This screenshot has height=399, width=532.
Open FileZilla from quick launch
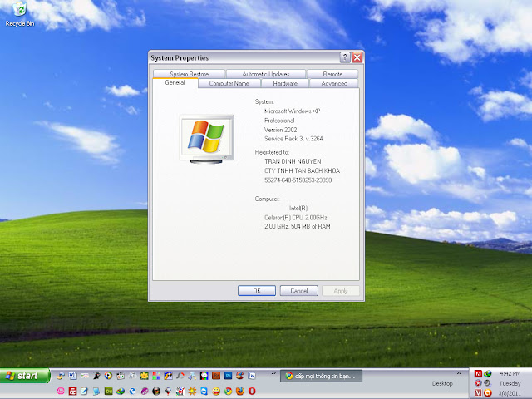pyautogui.click(x=72, y=391)
